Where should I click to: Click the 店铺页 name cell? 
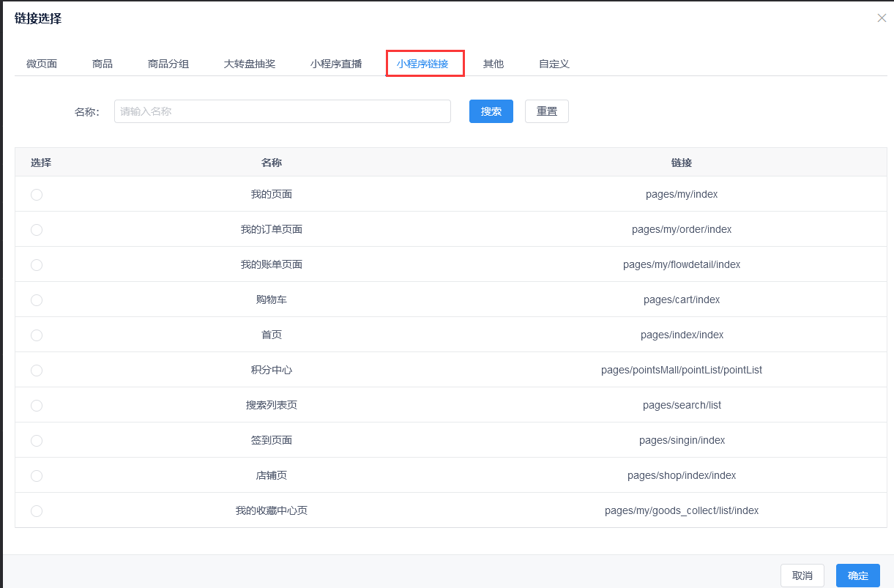click(272, 475)
